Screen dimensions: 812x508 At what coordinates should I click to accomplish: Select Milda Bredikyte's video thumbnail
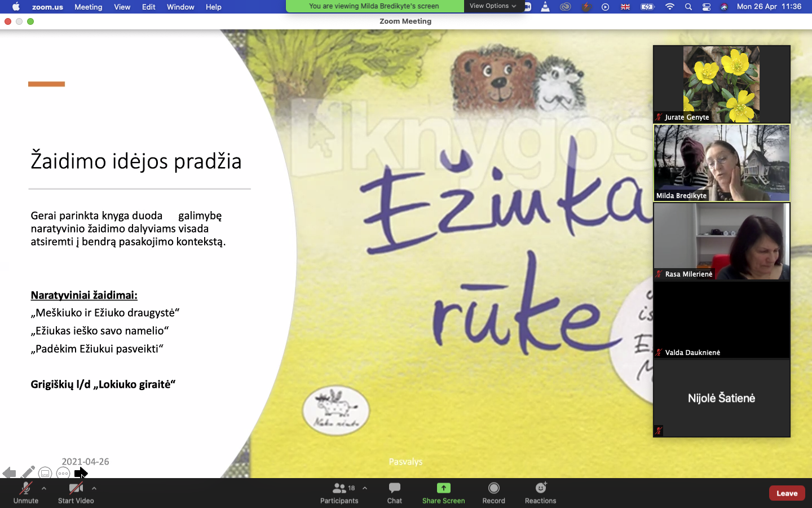[722, 163]
